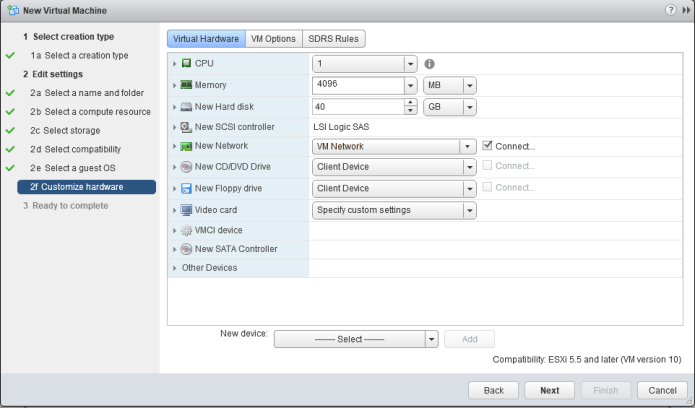Click the Video card monitor icon
695x408 pixels.
point(187,210)
